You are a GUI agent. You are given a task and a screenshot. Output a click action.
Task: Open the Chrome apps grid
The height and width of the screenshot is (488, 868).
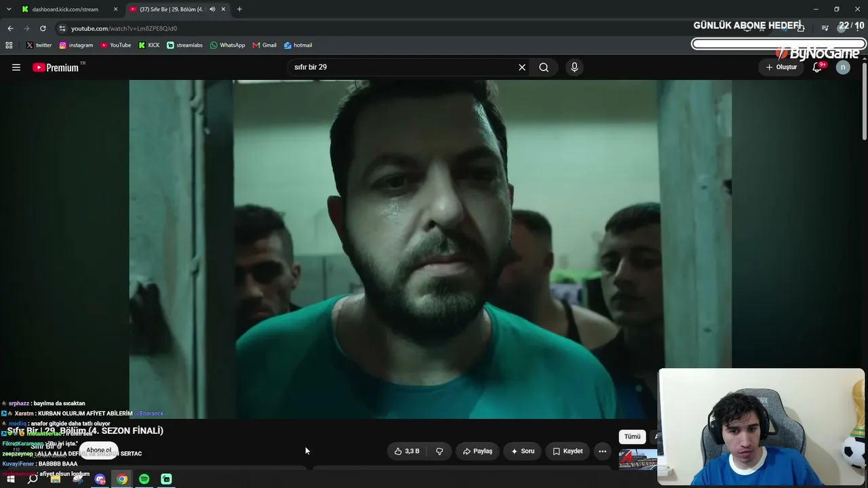pyautogui.click(x=9, y=45)
